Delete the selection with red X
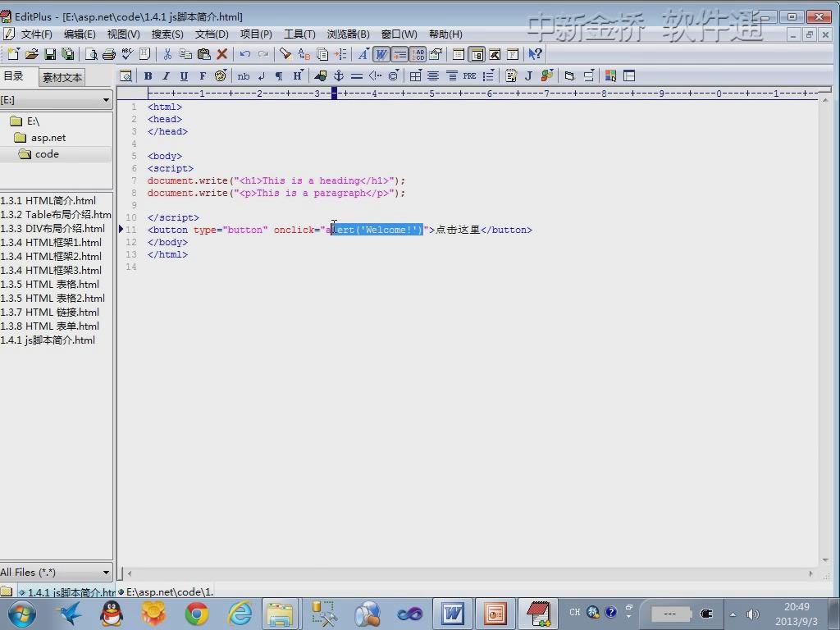Image resolution: width=840 pixels, height=630 pixels. point(221,54)
